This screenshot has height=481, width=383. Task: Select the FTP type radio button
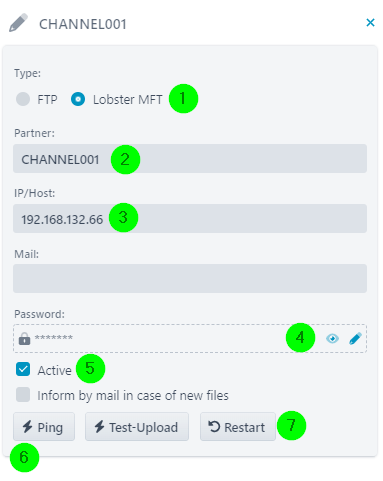[x=23, y=99]
